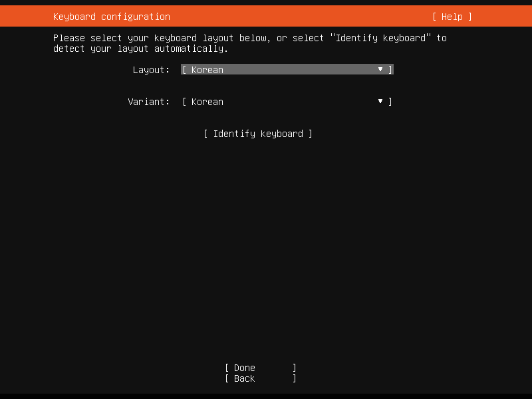532x399 pixels.
Task: Choose Done to confirm keyboard settings
Action: pos(259,367)
